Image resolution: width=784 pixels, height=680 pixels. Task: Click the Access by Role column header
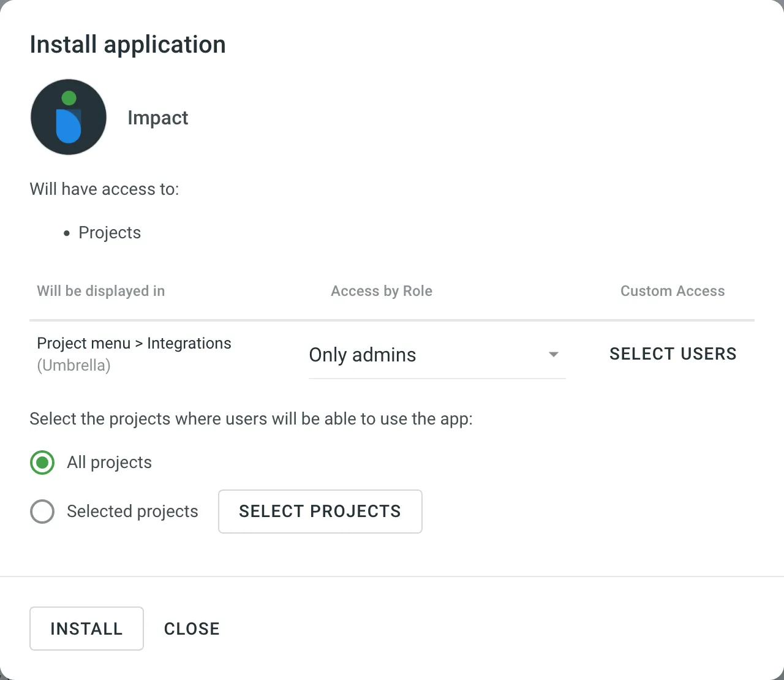[x=381, y=291]
